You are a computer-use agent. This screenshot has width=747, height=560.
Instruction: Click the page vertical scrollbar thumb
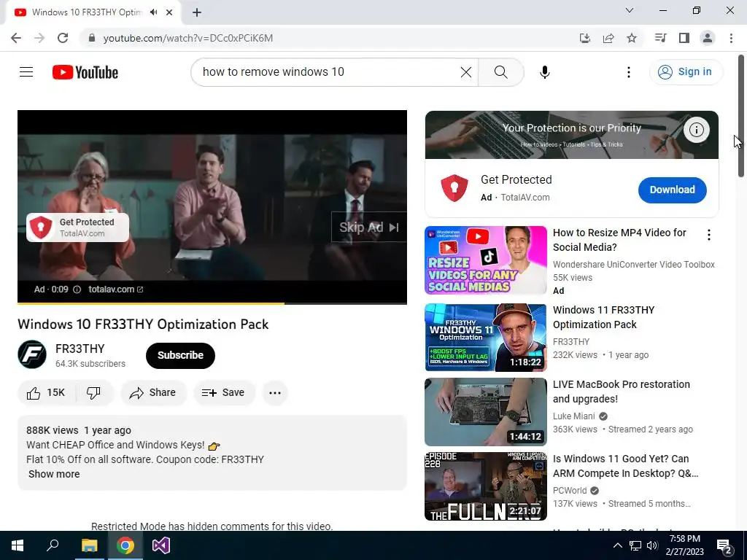[x=741, y=117]
